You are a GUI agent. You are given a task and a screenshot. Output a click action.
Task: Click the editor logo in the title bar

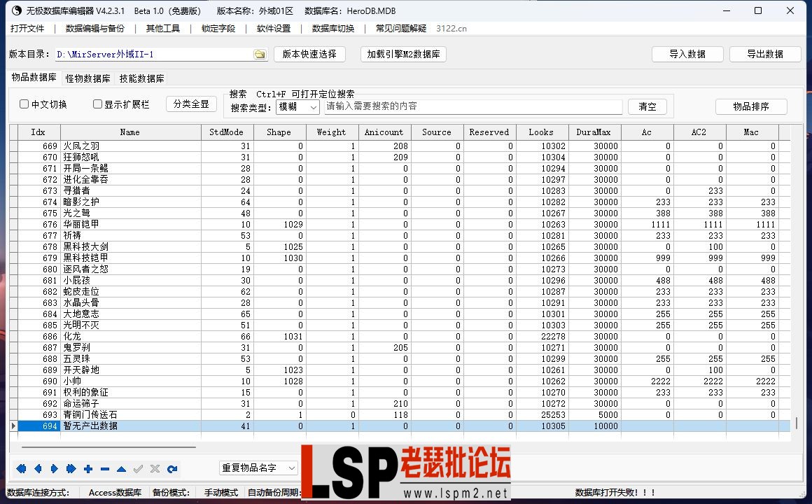pos(15,11)
